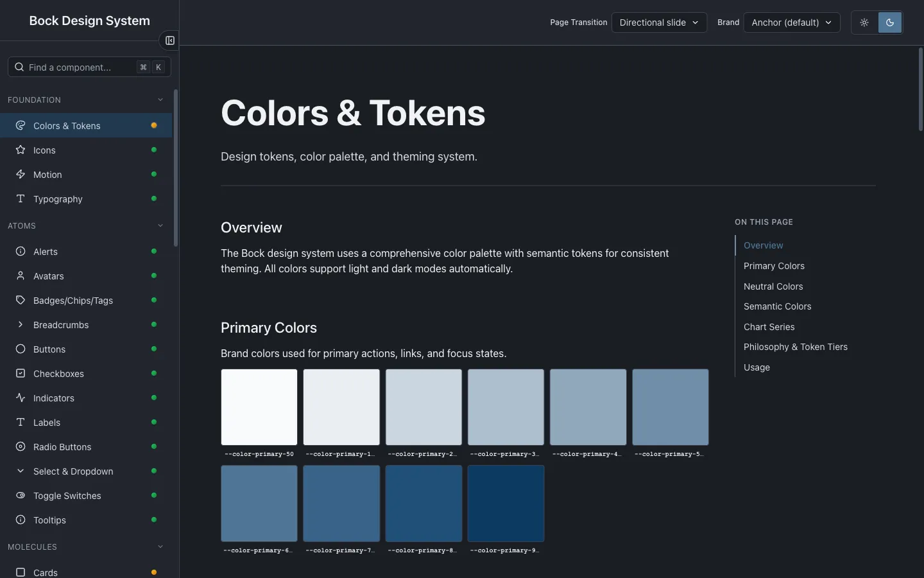This screenshot has width=924, height=578.
Task: Go to the Avatars component page
Action: 86,276
